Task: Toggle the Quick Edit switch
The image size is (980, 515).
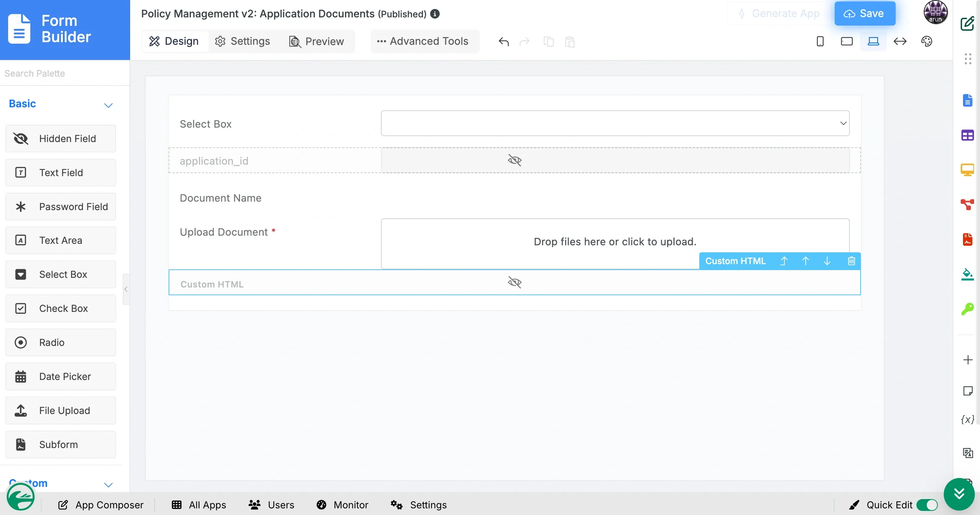Action: (x=927, y=505)
